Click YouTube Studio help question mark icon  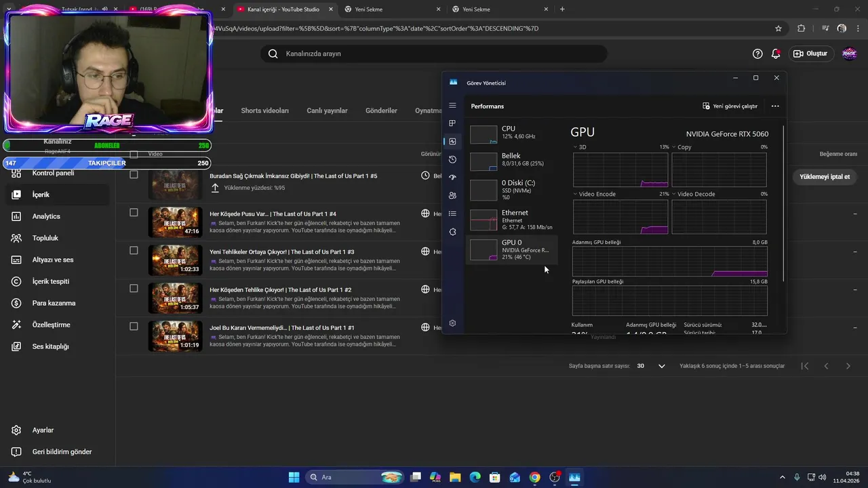757,54
